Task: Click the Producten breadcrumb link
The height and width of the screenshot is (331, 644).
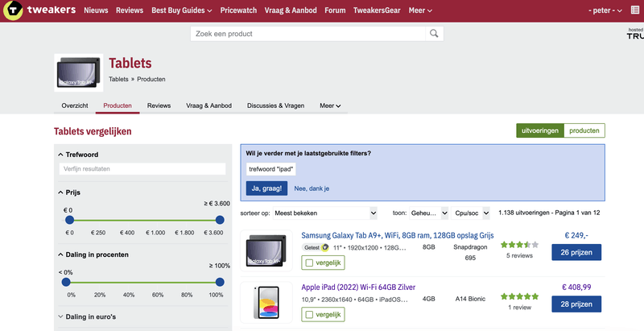Action: click(x=151, y=79)
